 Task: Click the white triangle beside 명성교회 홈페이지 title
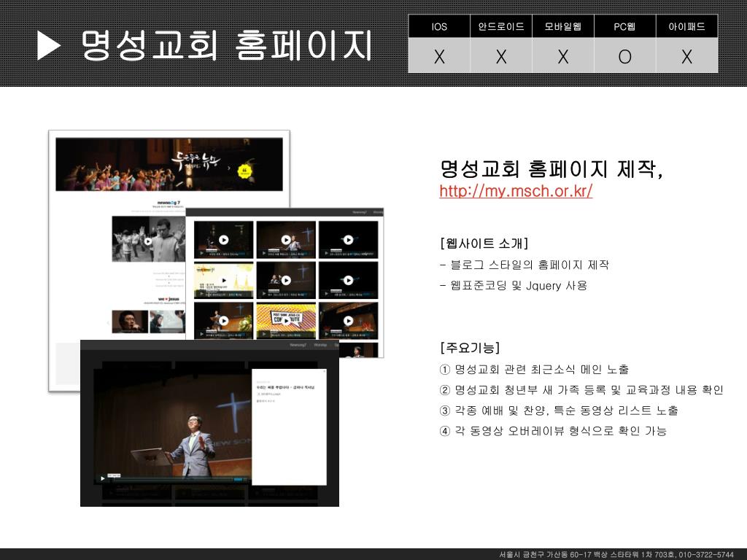click(49, 46)
